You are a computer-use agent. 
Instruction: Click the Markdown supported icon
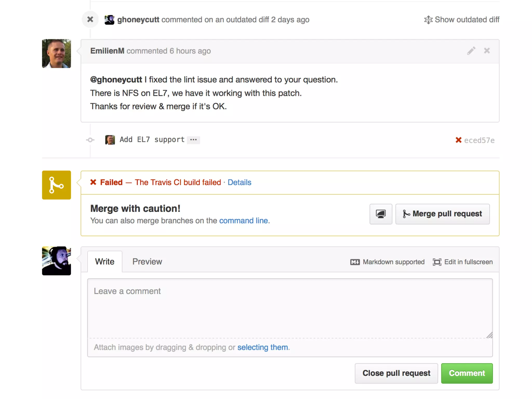coord(355,262)
